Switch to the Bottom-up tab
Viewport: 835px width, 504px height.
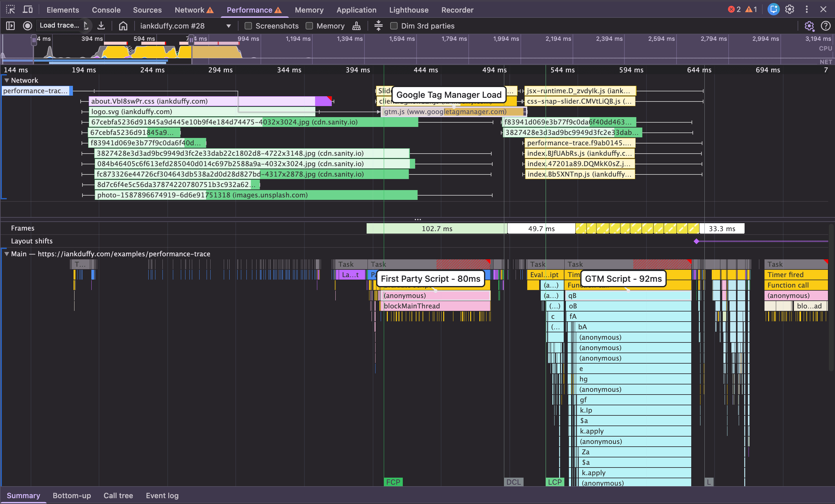tap(71, 495)
